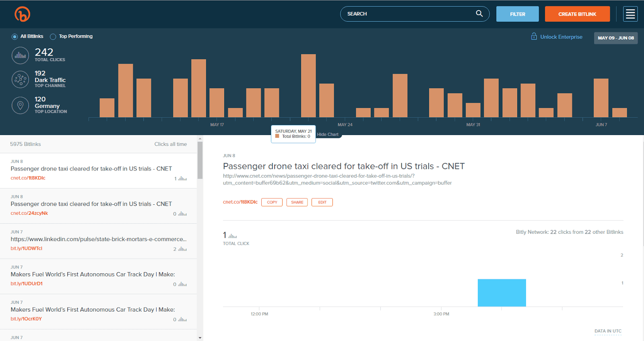The image size is (644, 341).
Task: Click in the Search input field
Action: tap(407, 14)
